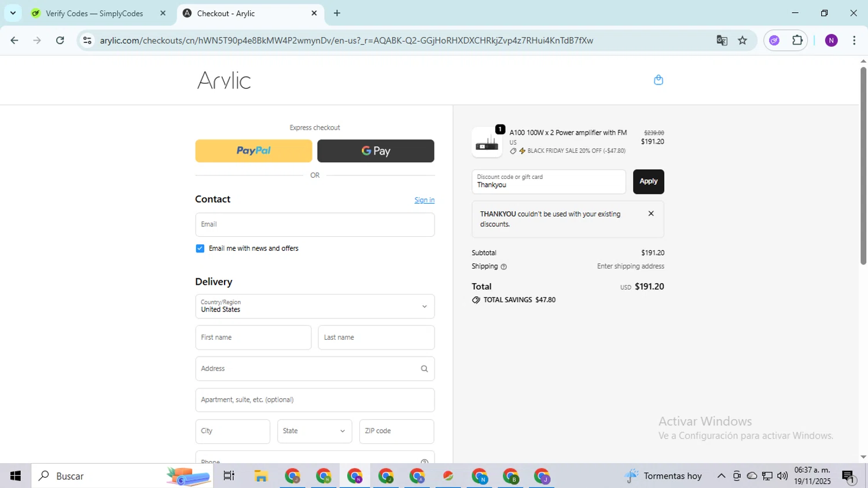Focus the Email input field
The height and width of the screenshot is (488, 868).
[x=315, y=225]
